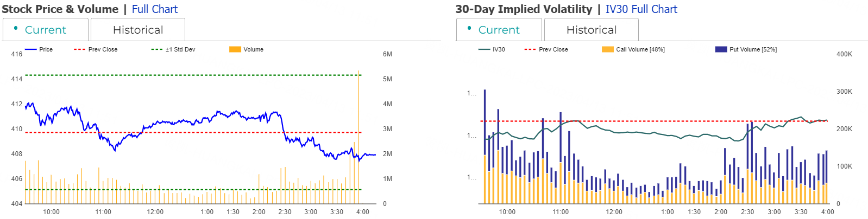The height and width of the screenshot is (219, 868).
Task: Click the orange Call Volume legend swatch
Action: tap(607, 49)
